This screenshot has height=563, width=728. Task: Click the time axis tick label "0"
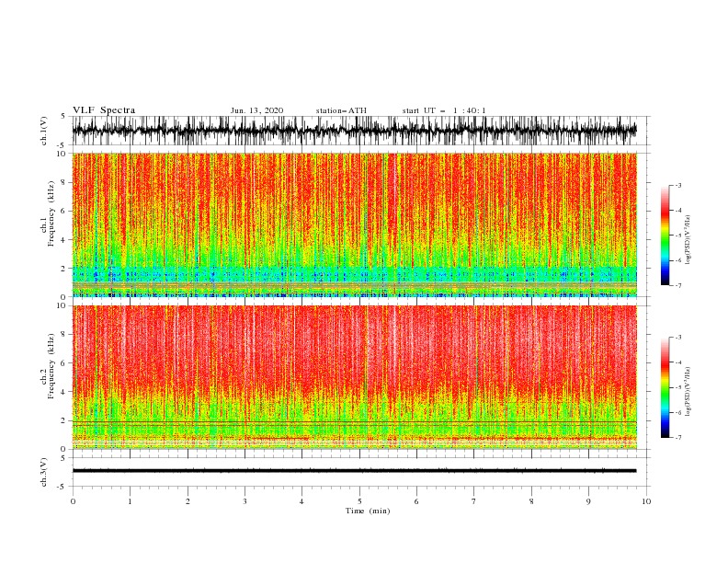click(73, 501)
